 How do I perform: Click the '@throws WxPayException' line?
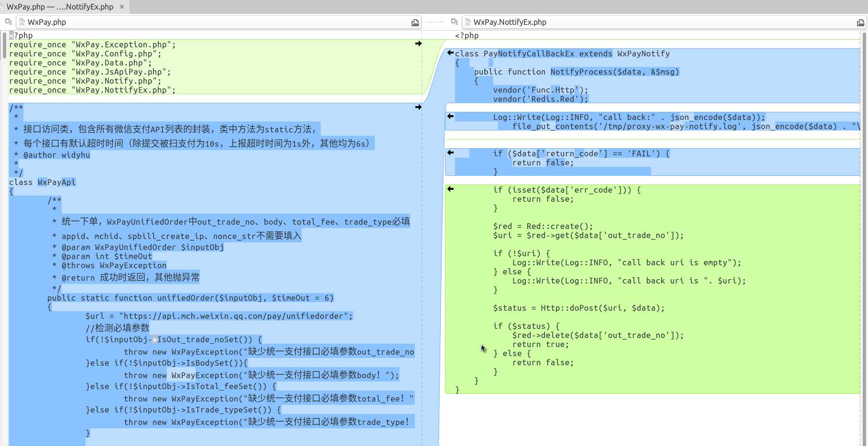[x=109, y=265]
